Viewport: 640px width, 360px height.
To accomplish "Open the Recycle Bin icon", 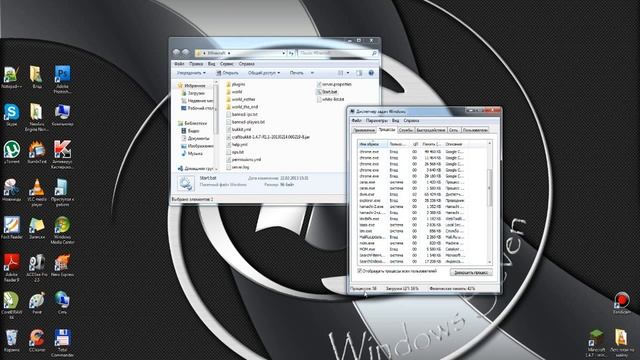I will (x=11, y=341).
